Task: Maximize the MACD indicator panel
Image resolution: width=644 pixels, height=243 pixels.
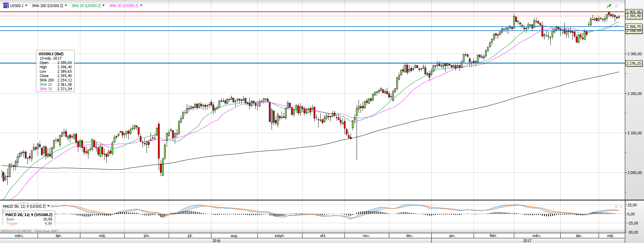Action: click(x=616, y=206)
